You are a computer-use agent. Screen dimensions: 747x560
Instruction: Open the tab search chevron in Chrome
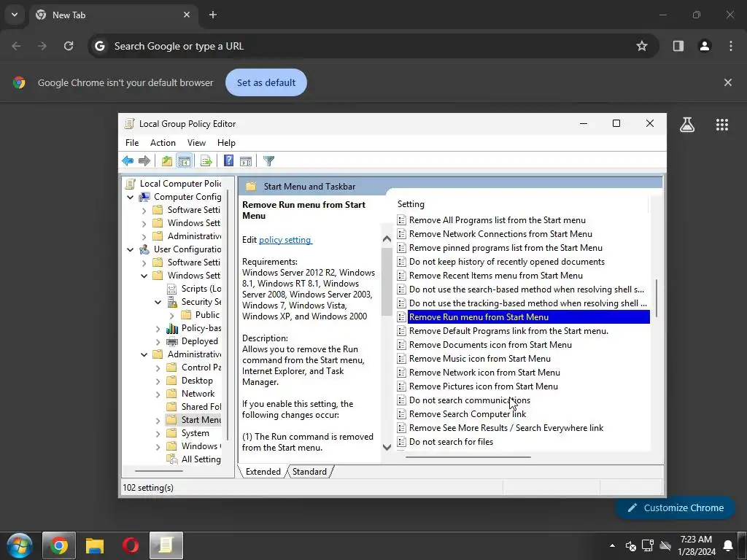(x=15, y=15)
